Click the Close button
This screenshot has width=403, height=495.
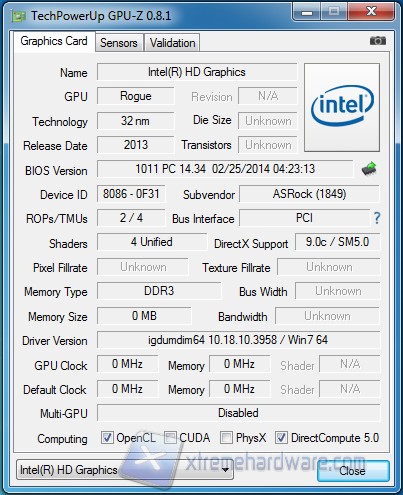[353, 471]
